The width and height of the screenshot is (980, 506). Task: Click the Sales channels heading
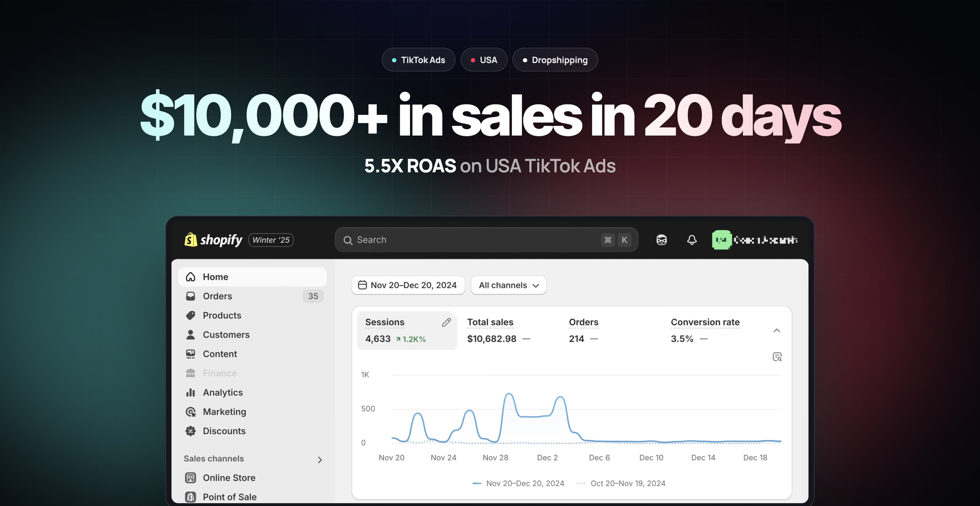click(x=214, y=459)
